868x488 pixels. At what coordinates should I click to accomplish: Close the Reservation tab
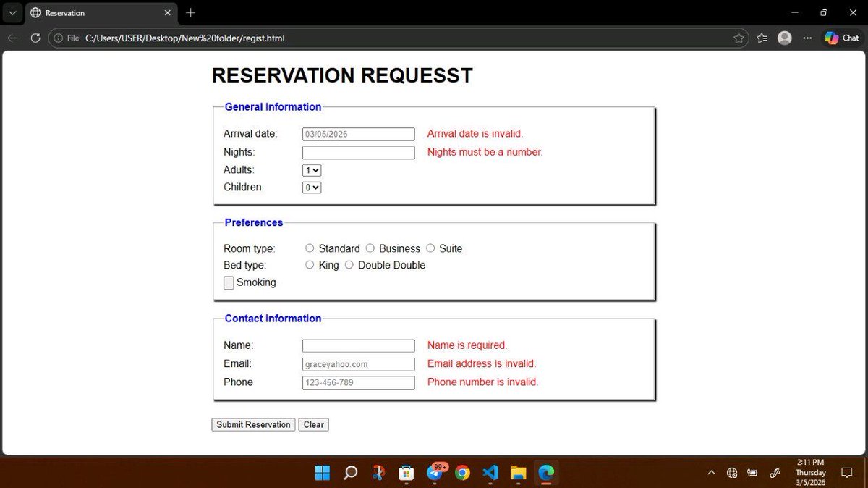coord(167,13)
